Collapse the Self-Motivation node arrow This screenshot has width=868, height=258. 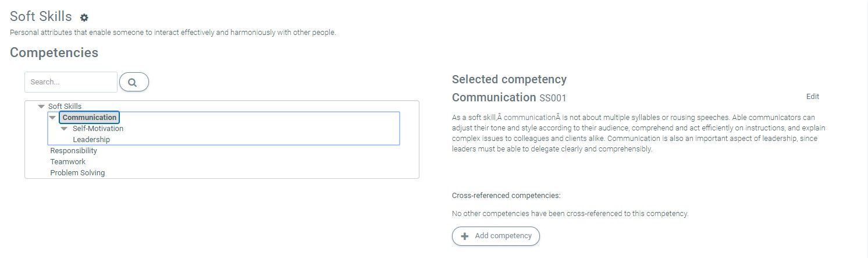[x=64, y=129]
